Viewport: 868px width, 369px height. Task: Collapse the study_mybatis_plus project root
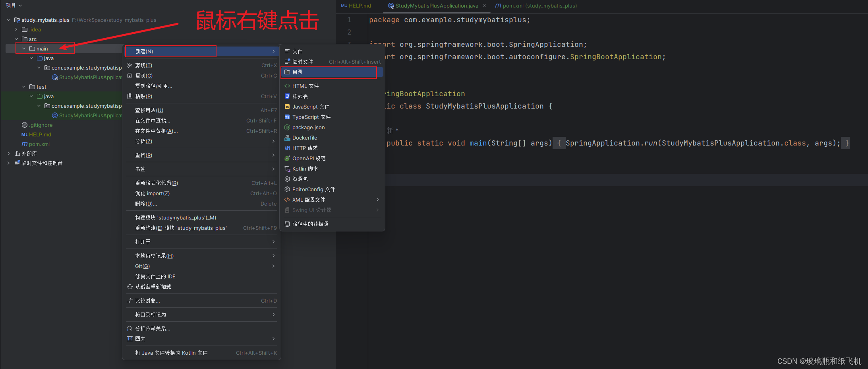click(x=9, y=20)
